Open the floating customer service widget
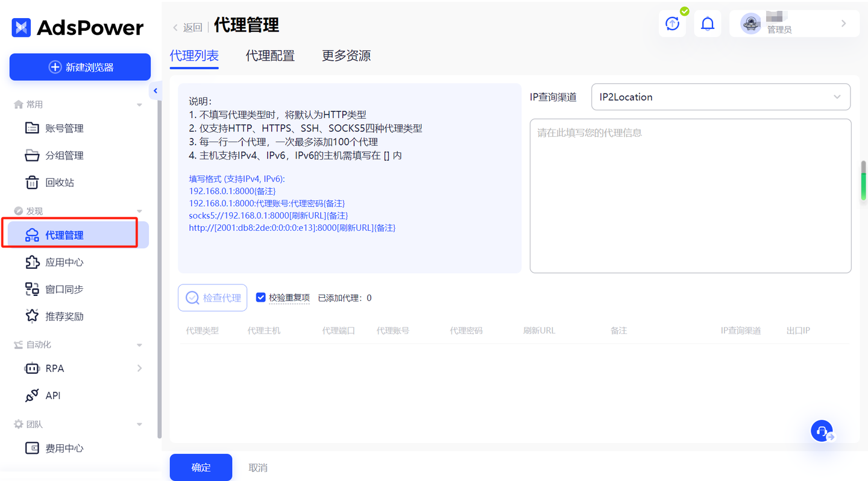This screenshot has width=868, height=481. pos(822,430)
